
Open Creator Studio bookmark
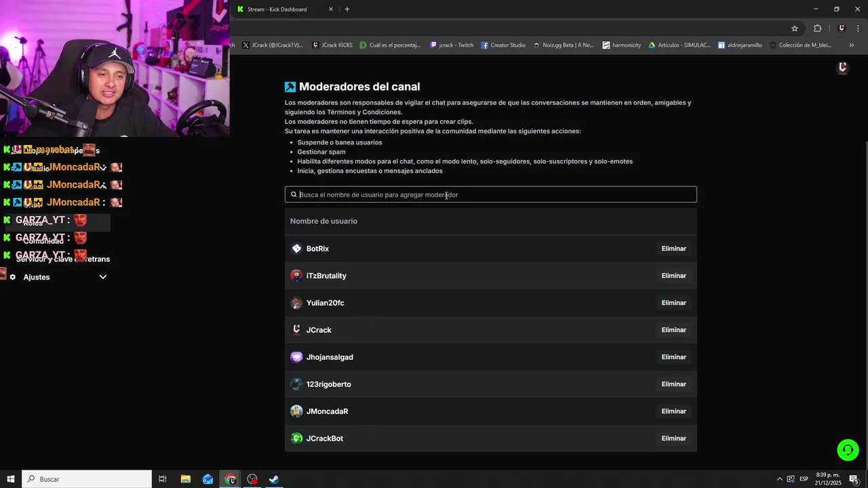pyautogui.click(x=503, y=45)
